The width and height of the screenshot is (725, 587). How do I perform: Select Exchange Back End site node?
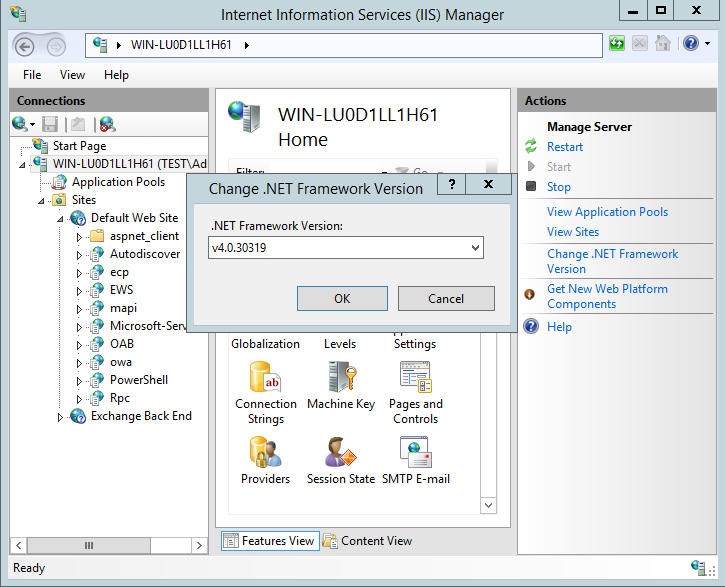coord(141,416)
